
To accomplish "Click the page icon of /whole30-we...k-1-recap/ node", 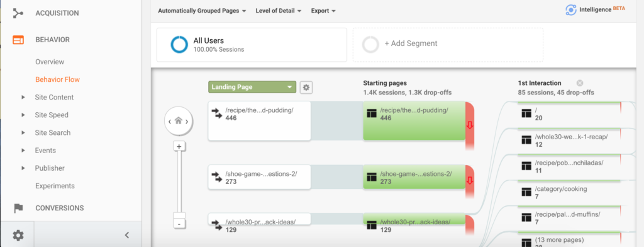I will (526, 141).
